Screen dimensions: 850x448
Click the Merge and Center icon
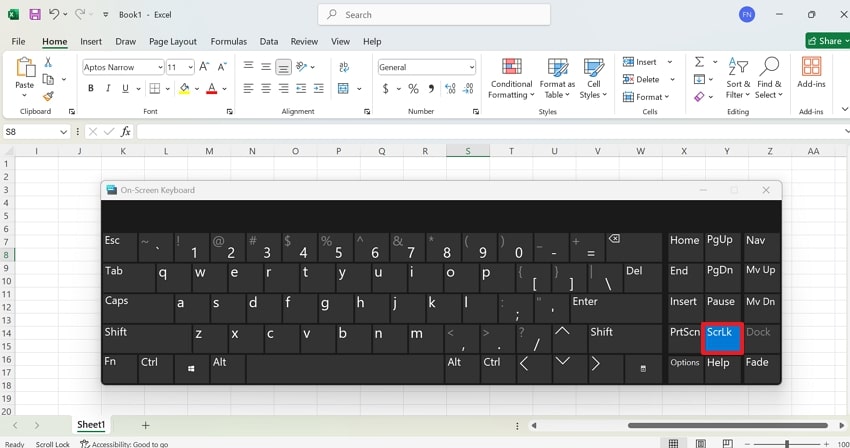pyautogui.click(x=343, y=88)
